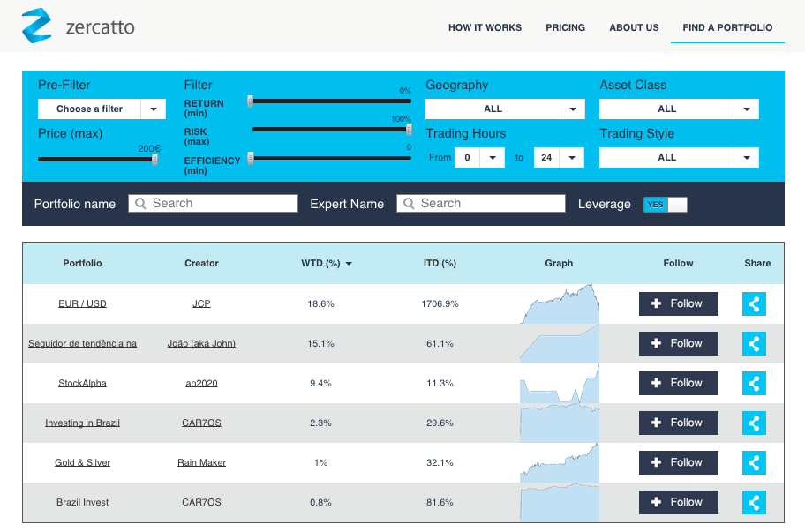
Task: Click the Portfolio column header
Action: (x=82, y=263)
